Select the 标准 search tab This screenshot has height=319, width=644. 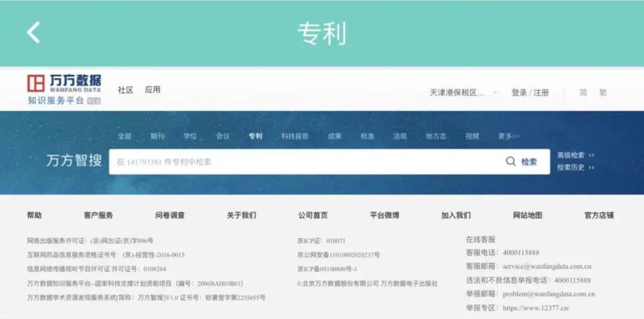[367, 136]
